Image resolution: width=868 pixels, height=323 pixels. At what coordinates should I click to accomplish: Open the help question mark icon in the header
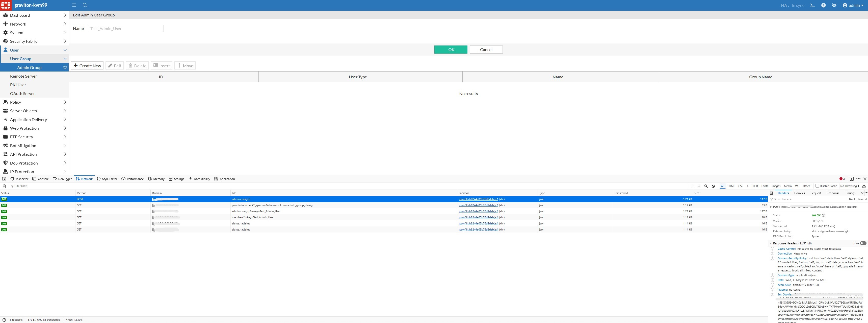[x=823, y=5]
